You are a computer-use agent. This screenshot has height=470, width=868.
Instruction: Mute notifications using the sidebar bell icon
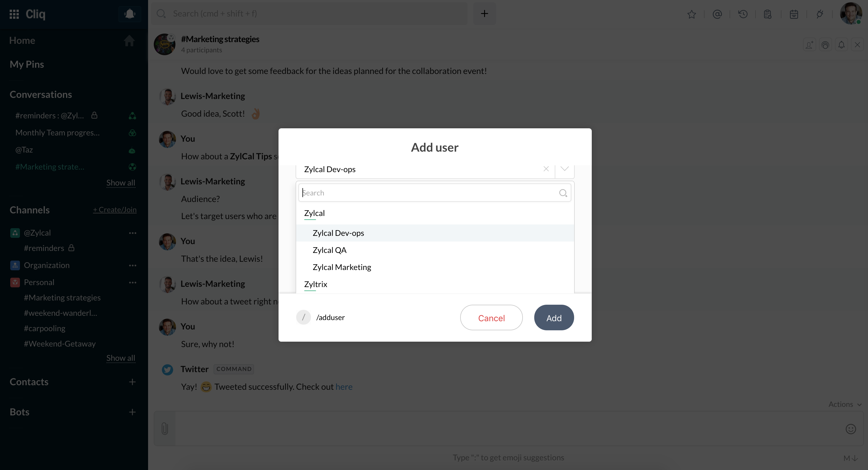pyautogui.click(x=129, y=14)
